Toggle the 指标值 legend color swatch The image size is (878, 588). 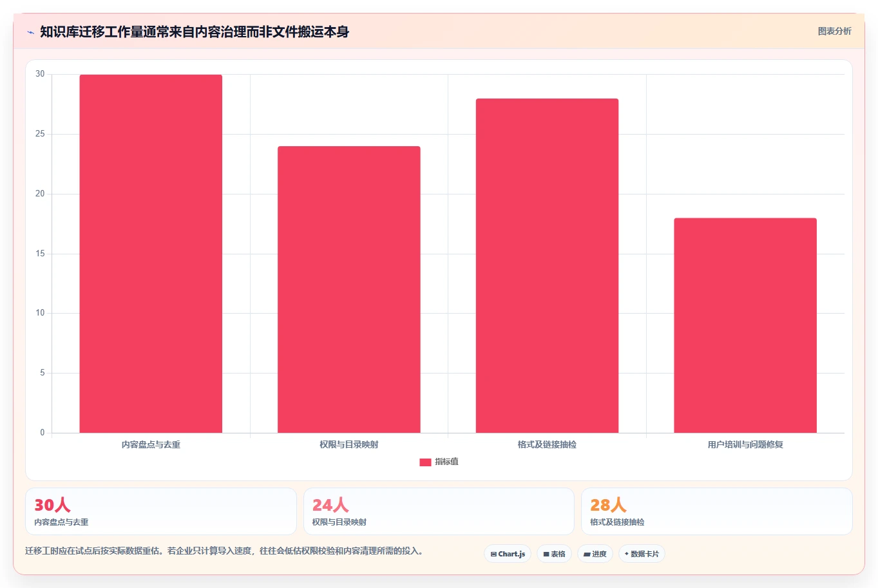click(425, 462)
